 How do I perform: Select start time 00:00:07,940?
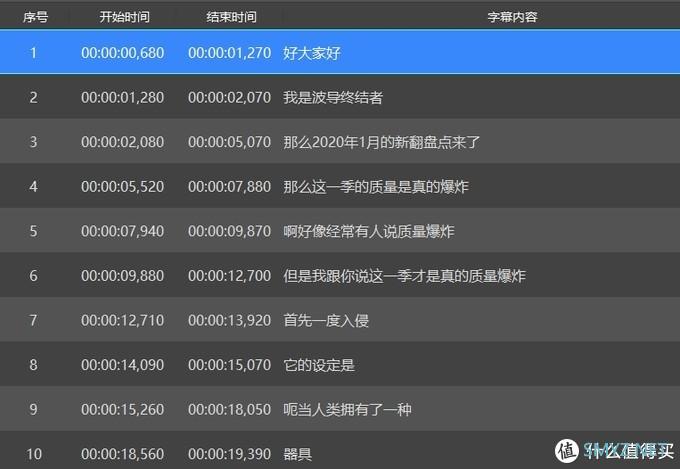pyautogui.click(x=123, y=231)
